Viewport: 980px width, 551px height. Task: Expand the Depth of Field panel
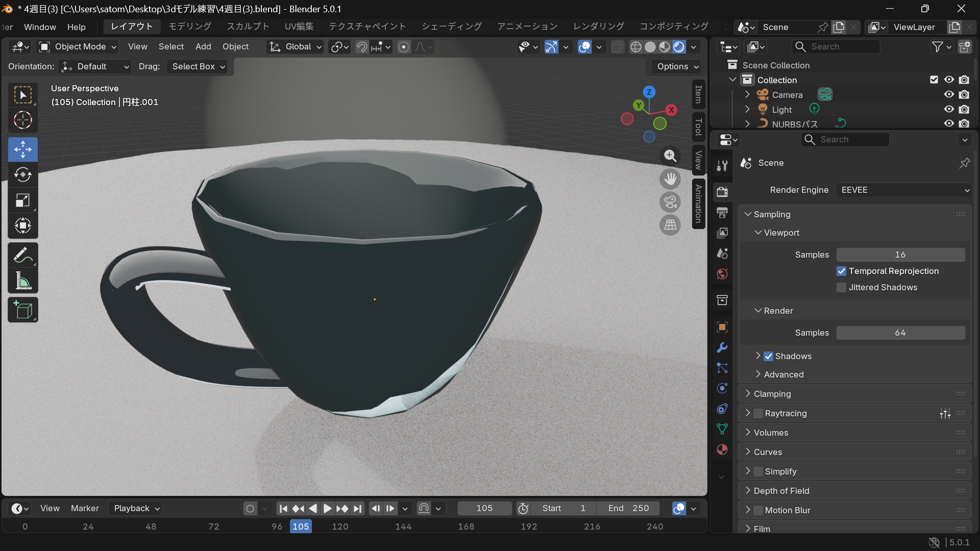point(781,491)
